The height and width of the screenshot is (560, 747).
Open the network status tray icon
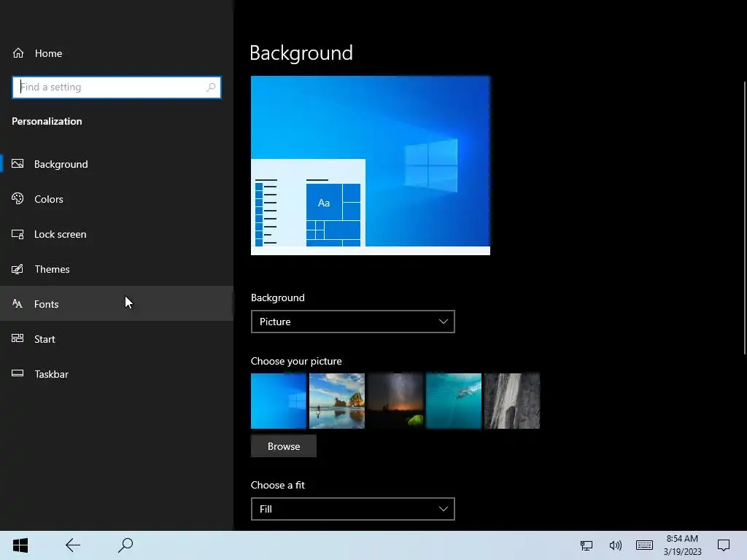pos(587,545)
